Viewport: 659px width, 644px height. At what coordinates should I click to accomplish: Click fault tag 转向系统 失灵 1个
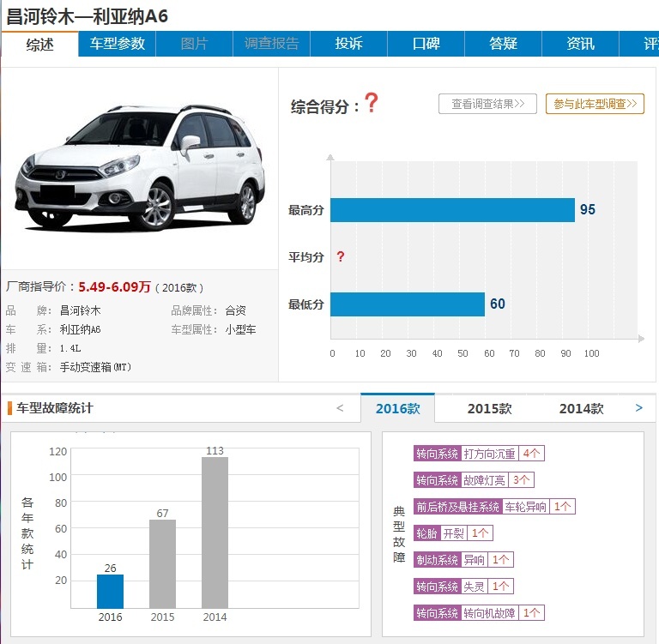(x=463, y=586)
